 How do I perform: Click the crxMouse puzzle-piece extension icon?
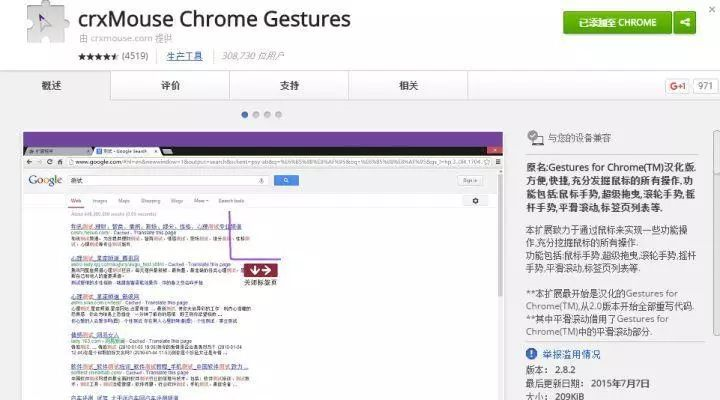point(46,22)
